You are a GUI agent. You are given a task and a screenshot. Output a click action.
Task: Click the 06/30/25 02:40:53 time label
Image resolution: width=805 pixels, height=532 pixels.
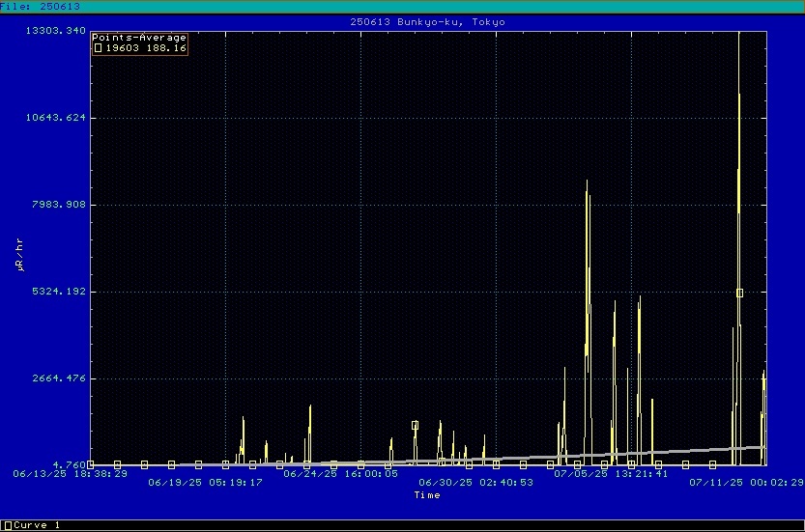coord(475,482)
